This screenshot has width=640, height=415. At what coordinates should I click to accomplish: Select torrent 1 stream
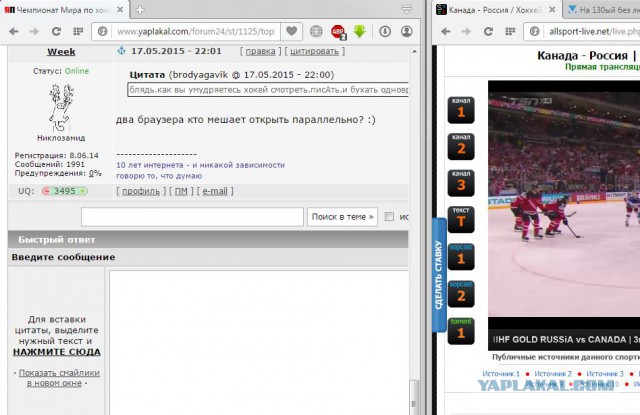(461, 331)
